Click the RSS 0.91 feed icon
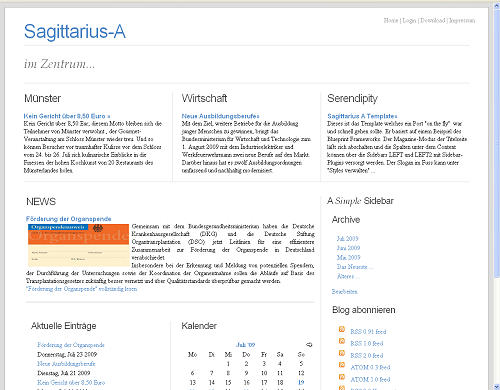Screen dimensions: 500x390 (342, 329)
